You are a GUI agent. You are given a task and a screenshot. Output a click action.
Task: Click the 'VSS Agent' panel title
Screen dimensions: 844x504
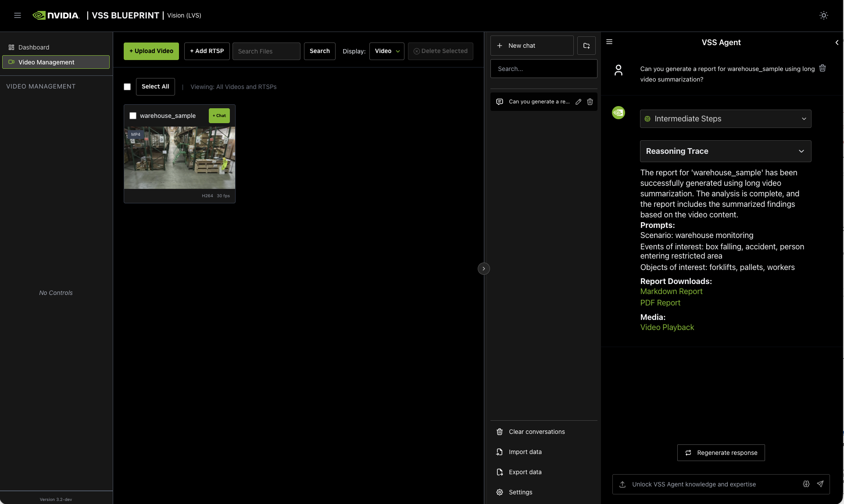pyautogui.click(x=721, y=43)
